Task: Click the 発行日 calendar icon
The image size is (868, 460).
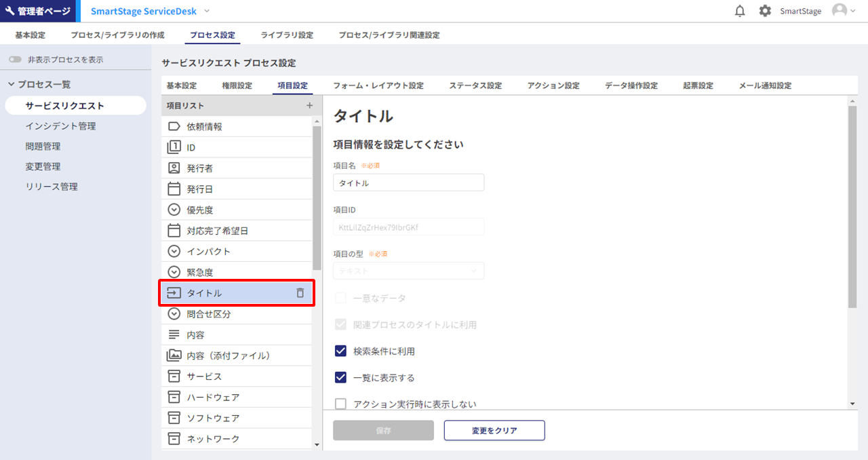Action: point(174,189)
